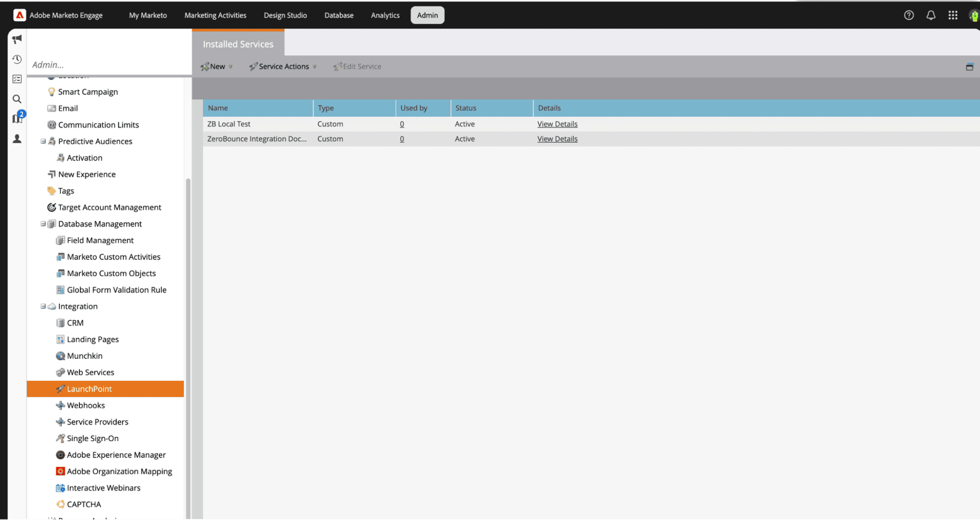Click the megaphone icon in left rail

pyautogui.click(x=17, y=39)
